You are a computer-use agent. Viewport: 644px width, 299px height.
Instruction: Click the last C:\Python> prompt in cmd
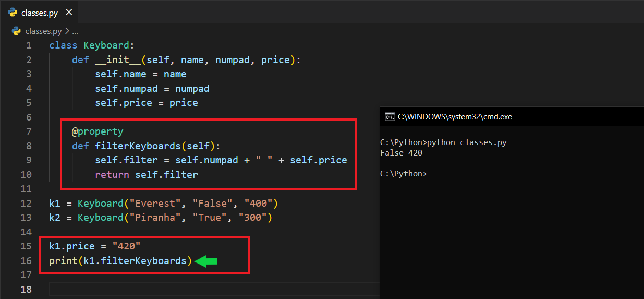pos(403,174)
